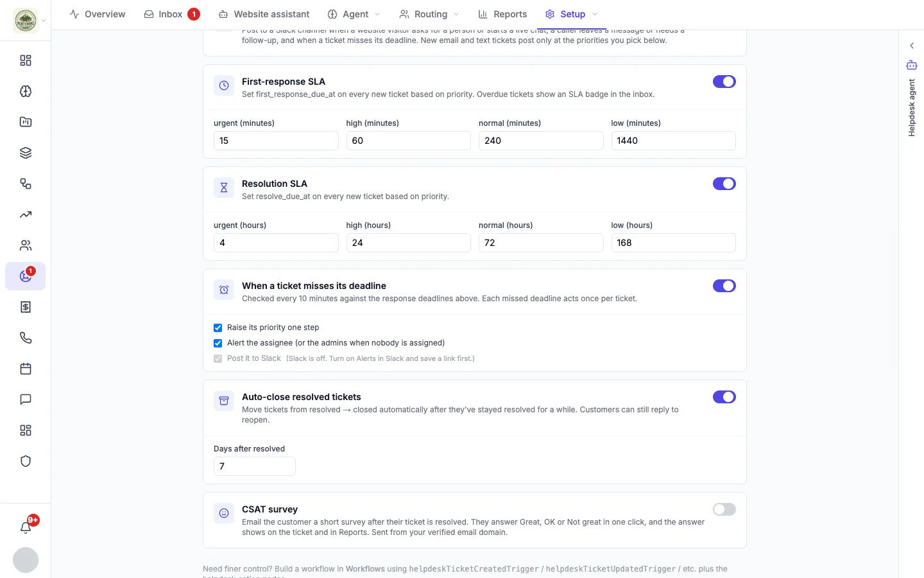
Task: Click the workspace logo at top left
Action: click(x=26, y=21)
